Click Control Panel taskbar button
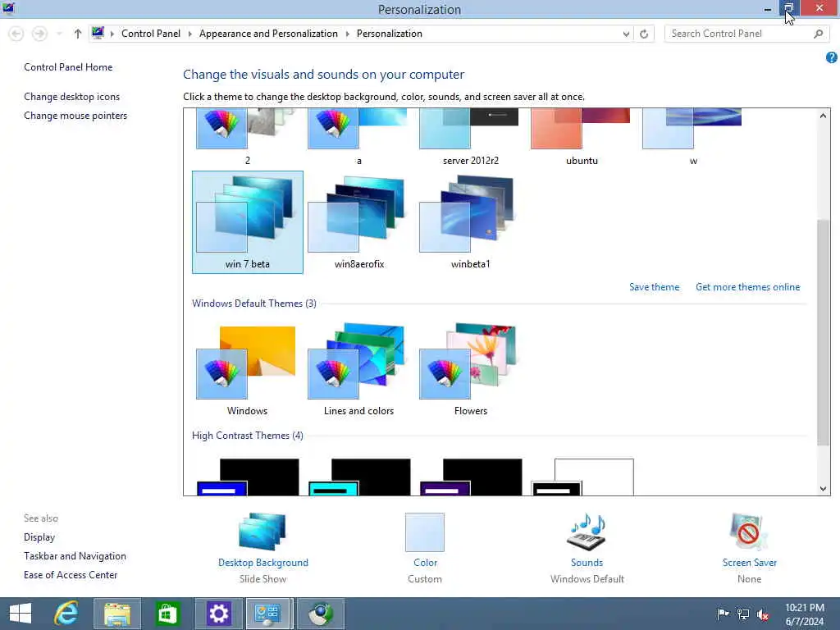The width and height of the screenshot is (840, 630). (269, 614)
